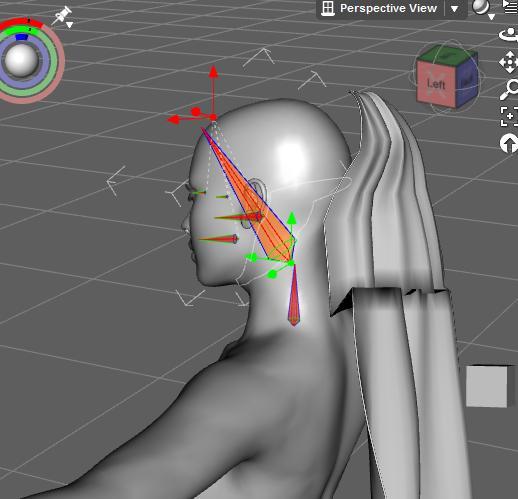Open the small arrow beside the pushpin
The image size is (518, 499).
point(69,25)
